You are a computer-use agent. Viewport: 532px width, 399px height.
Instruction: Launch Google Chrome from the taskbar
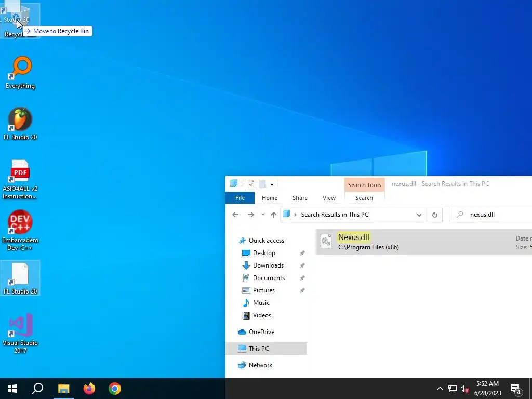tap(115, 389)
